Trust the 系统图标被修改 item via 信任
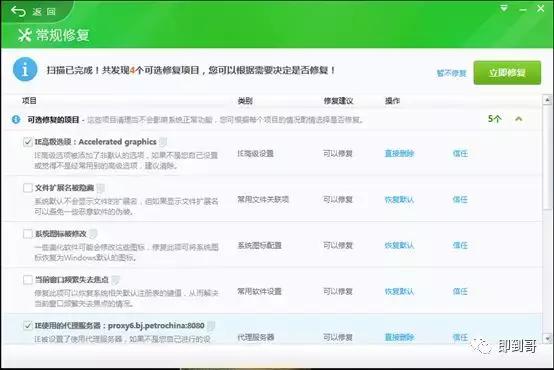Image resolution: width=554 pixels, height=370 pixels. coord(460,245)
